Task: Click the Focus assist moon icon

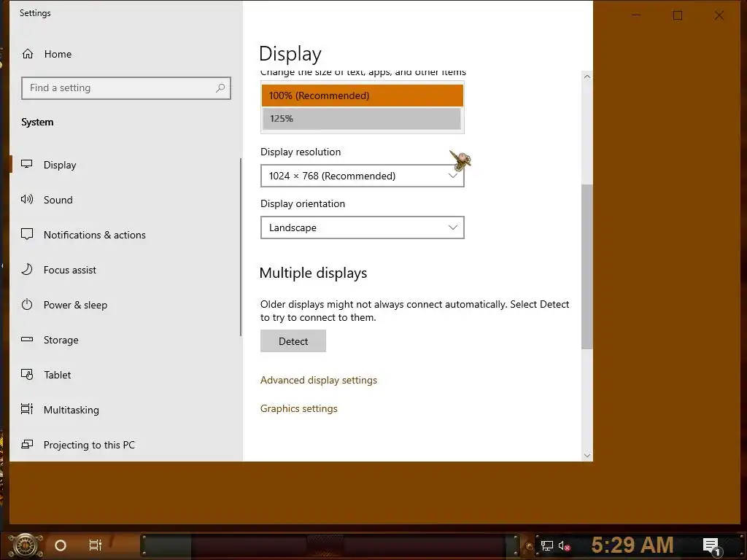Action: [27, 270]
